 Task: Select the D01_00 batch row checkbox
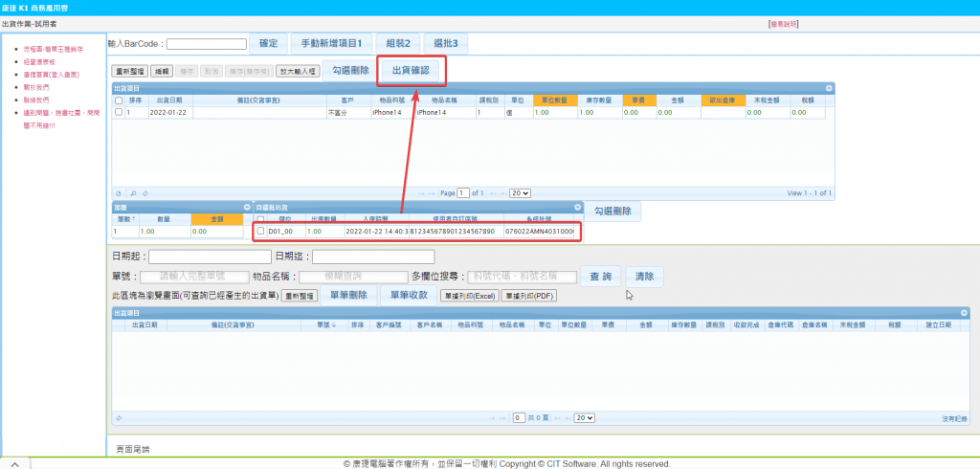pos(260,231)
